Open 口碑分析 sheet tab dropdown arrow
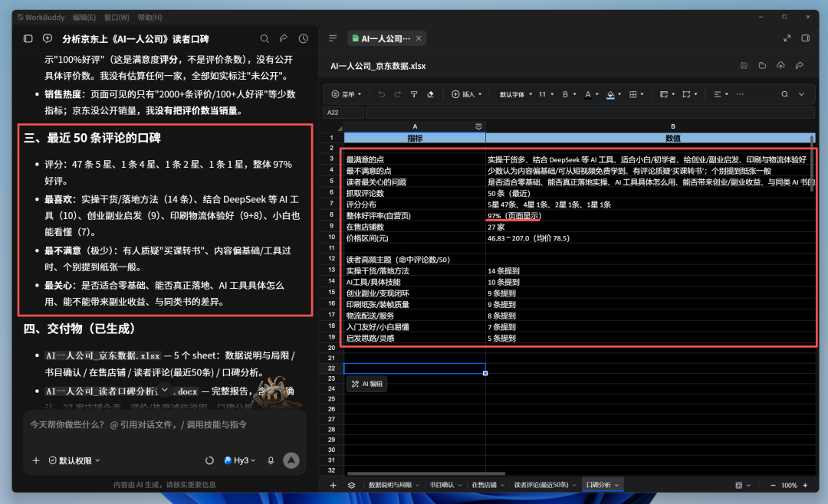 click(616, 485)
